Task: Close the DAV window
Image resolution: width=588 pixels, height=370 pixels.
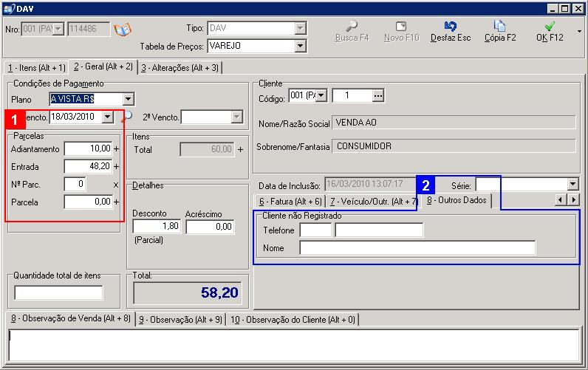Action: pyautogui.click(x=578, y=8)
